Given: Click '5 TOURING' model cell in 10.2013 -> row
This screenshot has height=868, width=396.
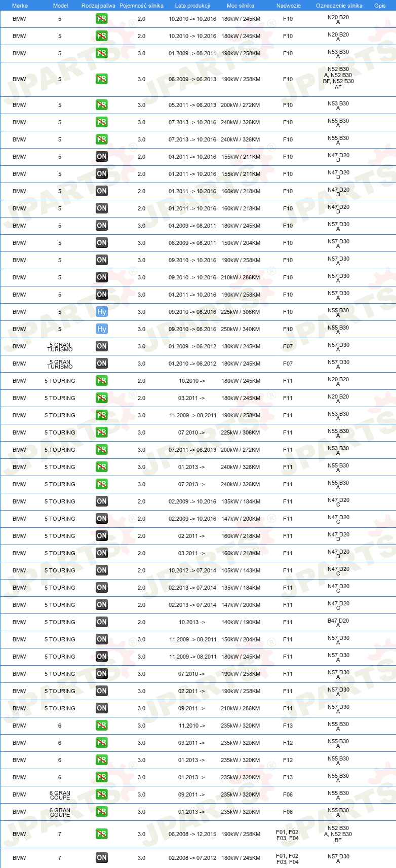Looking at the screenshot, I should tap(60, 622).
